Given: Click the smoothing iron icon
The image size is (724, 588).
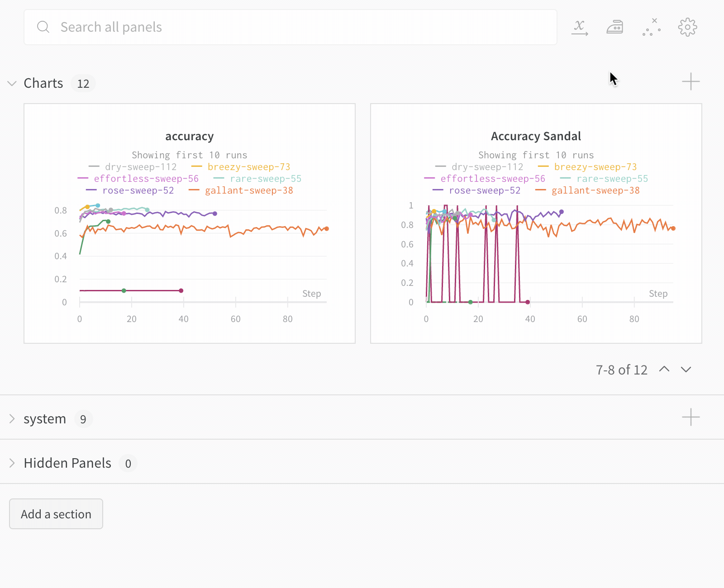Looking at the screenshot, I should coord(614,27).
